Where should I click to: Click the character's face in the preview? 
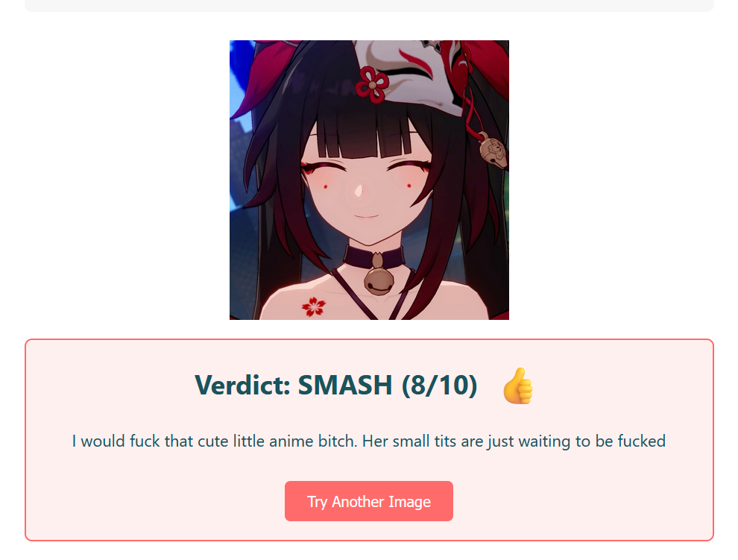[x=367, y=189]
